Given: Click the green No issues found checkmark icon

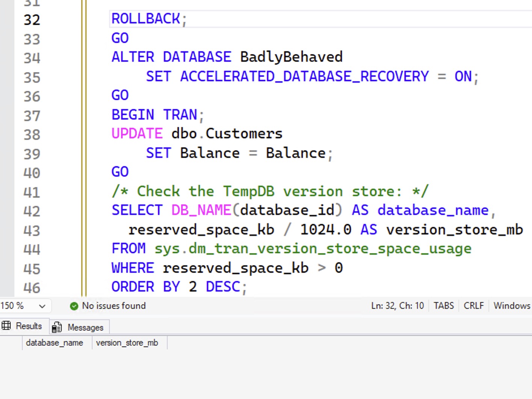Looking at the screenshot, I should coord(74,306).
